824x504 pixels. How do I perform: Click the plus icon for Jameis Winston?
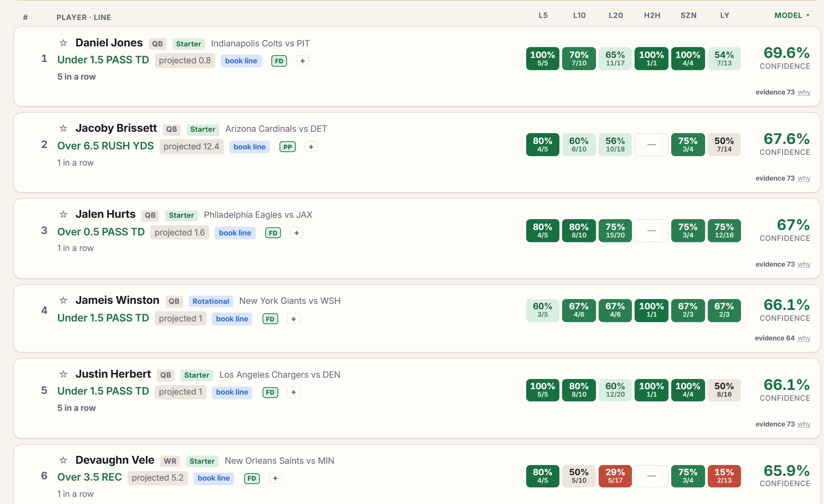point(294,319)
